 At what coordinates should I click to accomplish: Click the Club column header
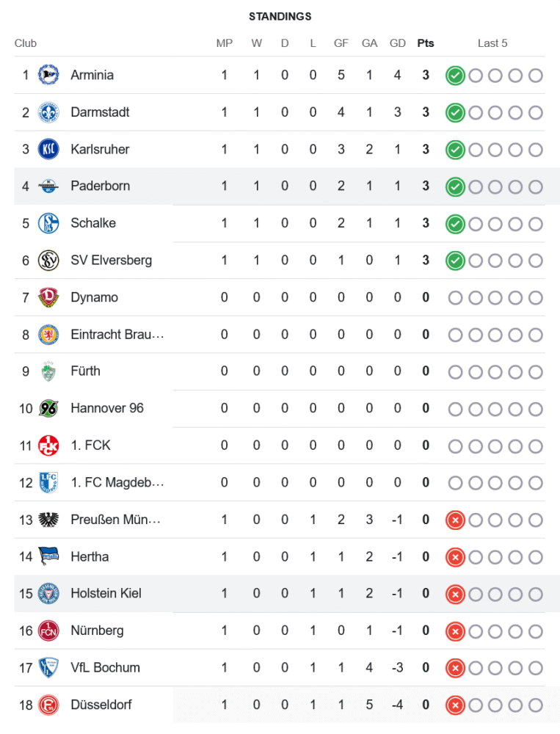(26, 43)
